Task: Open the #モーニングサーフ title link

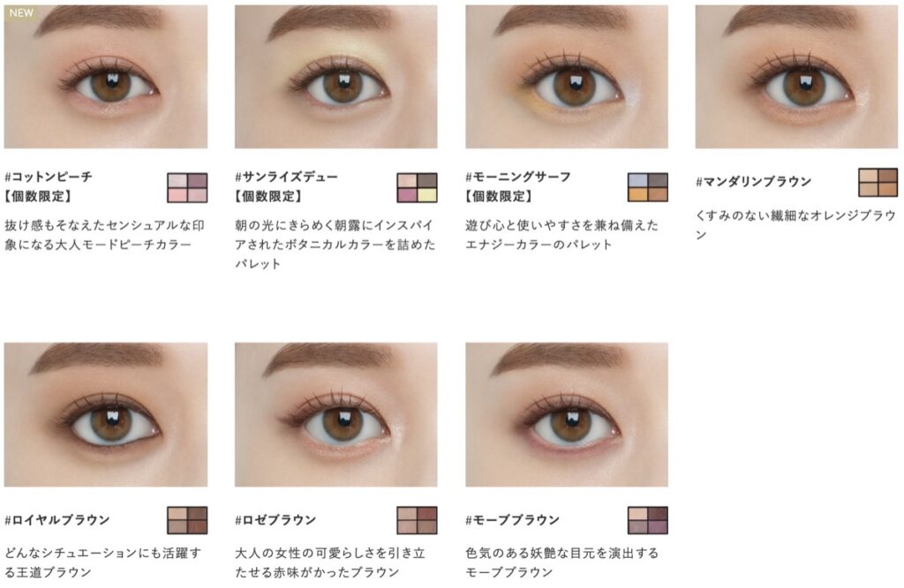Action: (517, 177)
